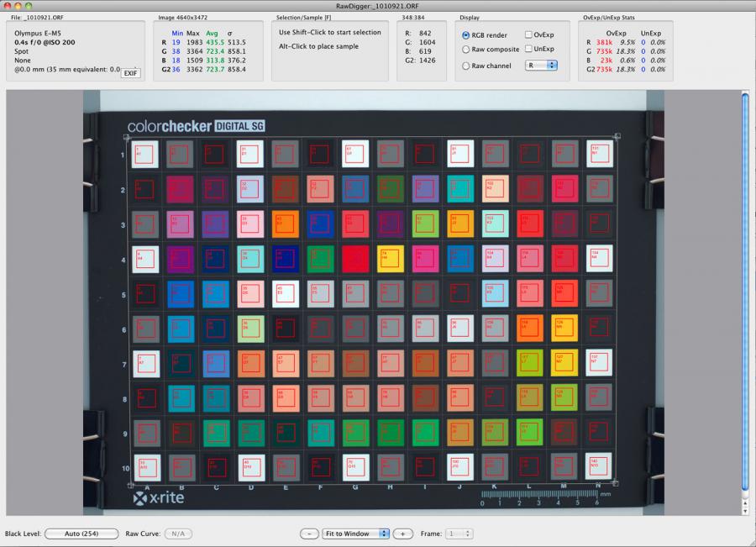Pick the cyan patch J2 on the chart
Viewport: 756px width, 547px height.
pyautogui.click(x=460, y=188)
